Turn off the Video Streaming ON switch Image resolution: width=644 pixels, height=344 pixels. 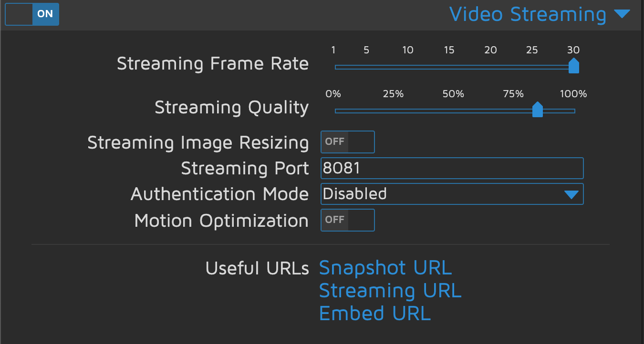pos(32,14)
